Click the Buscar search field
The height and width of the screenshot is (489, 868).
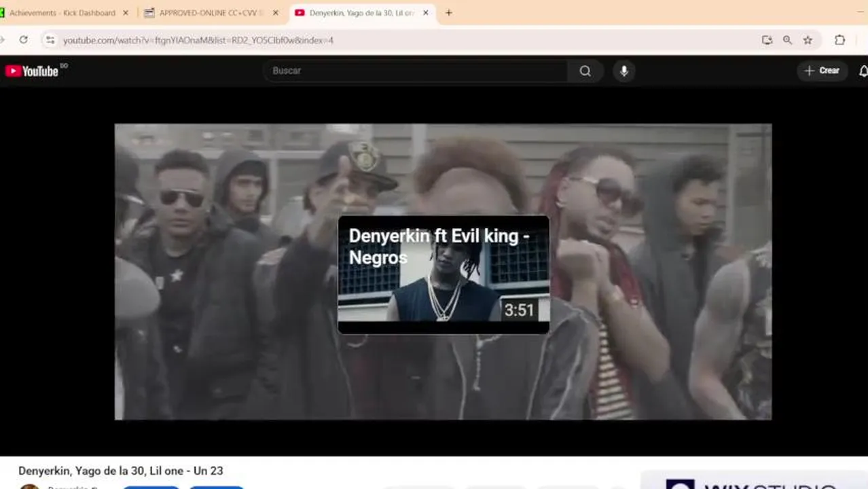(x=415, y=71)
